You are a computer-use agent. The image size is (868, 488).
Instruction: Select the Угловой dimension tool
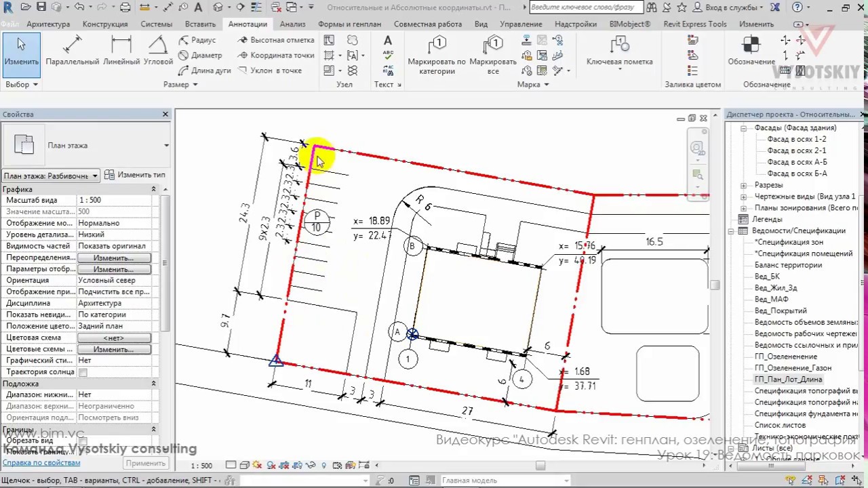(x=158, y=51)
